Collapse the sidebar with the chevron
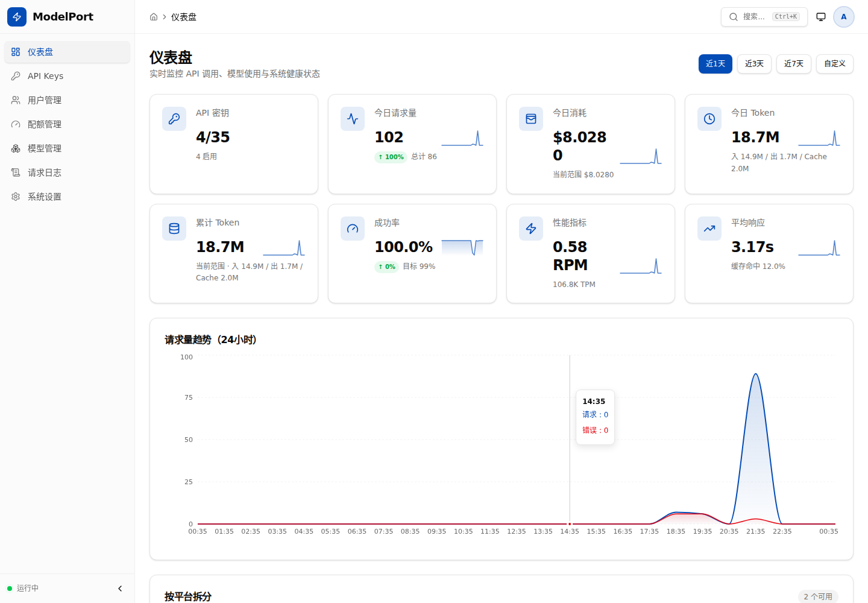This screenshot has width=868, height=603. coord(120,589)
